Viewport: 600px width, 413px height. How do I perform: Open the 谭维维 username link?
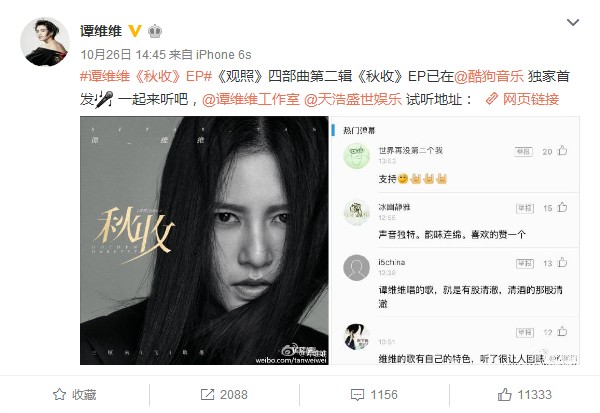click(x=101, y=31)
